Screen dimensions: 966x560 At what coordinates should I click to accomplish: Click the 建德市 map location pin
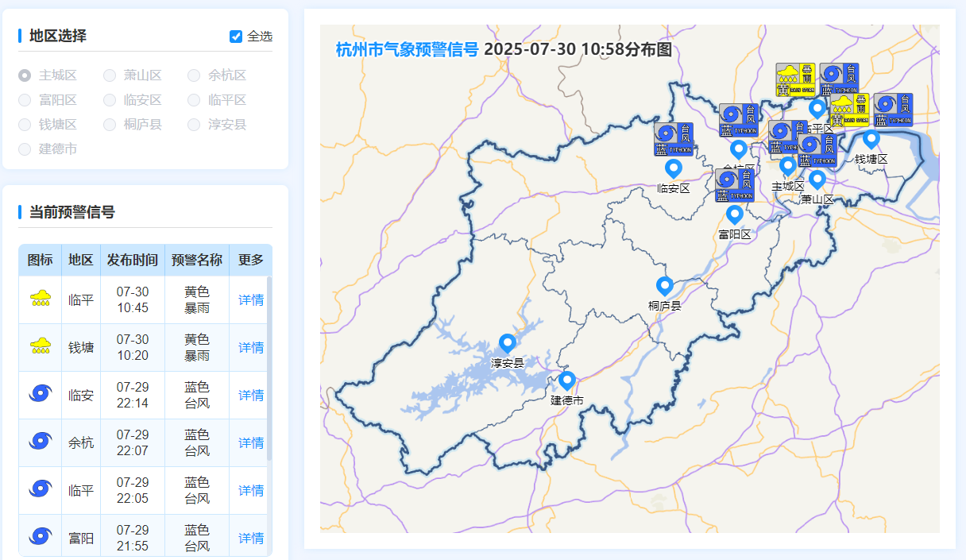point(566,380)
